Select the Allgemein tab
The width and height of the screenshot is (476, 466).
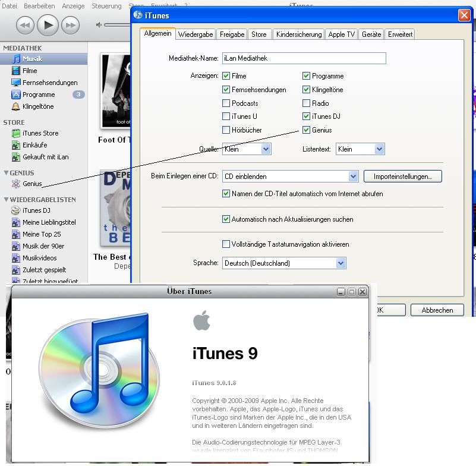[158, 33]
